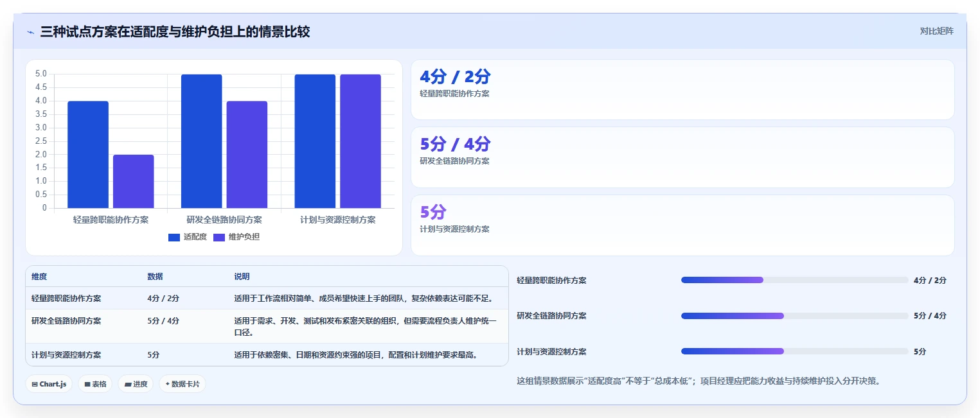
Task: Click description starting 适用于需求、开发、测试
Action: (365, 327)
